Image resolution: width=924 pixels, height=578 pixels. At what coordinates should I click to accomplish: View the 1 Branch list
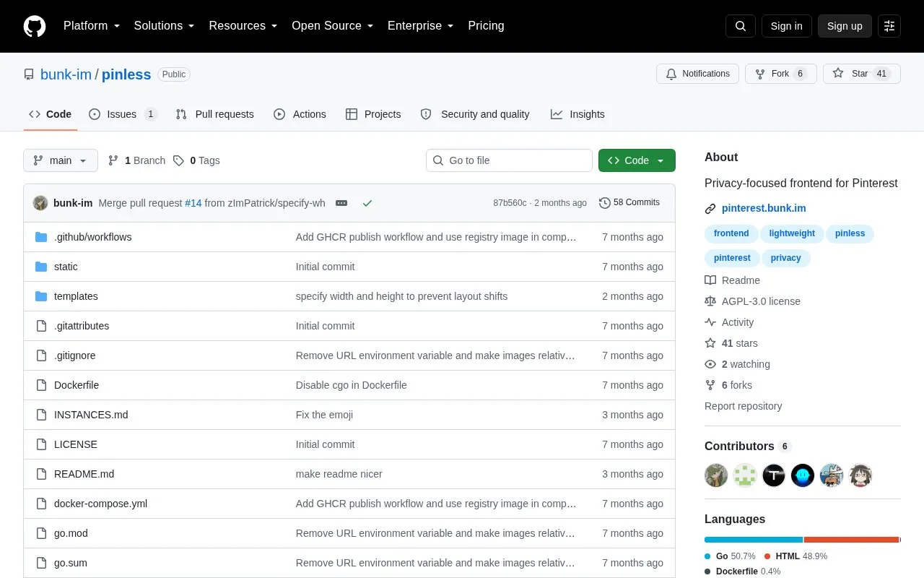137,160
